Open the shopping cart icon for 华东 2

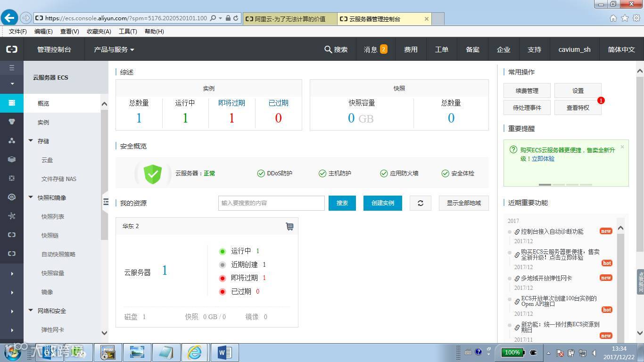(289, 226)
